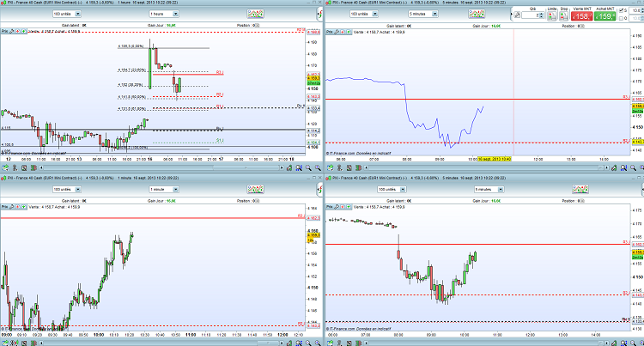644x346 pixels.
Task: Click Vente MKT red sell button
Action: click(581, 16)
